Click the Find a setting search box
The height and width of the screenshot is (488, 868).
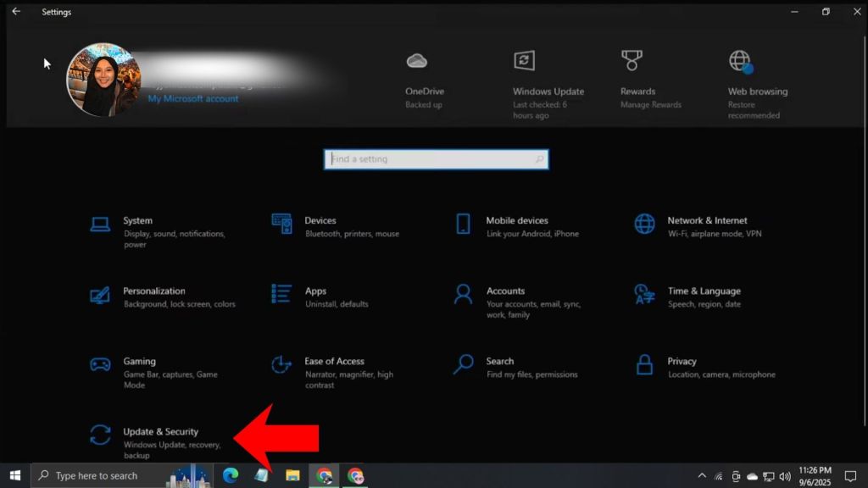point(436,158)
